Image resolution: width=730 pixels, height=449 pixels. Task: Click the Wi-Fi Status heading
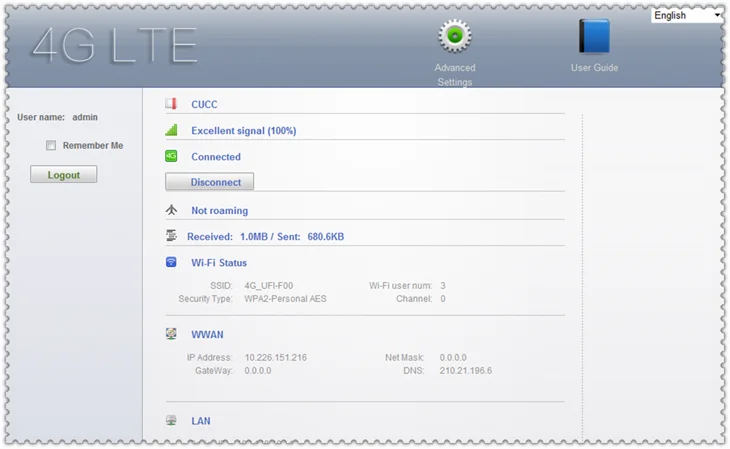[x=219, y=263]
